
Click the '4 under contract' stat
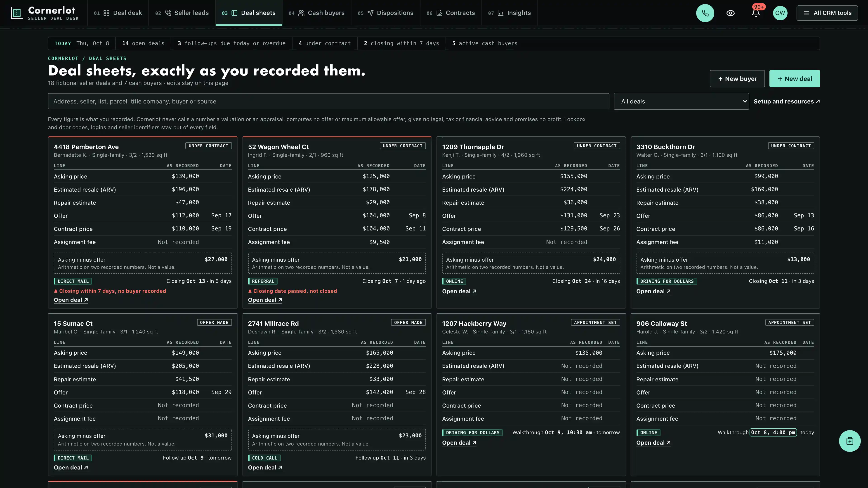point(325,43)
